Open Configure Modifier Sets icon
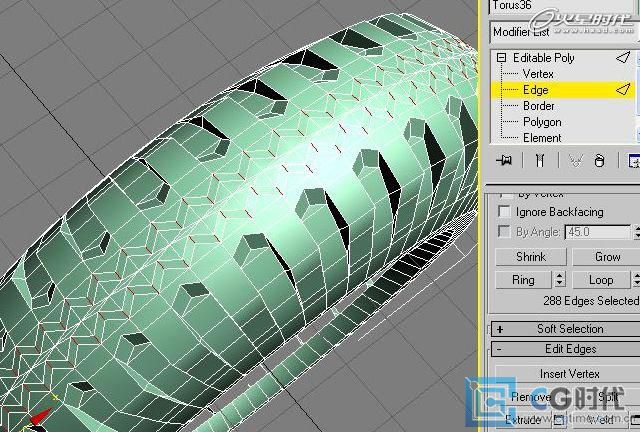This screenshot has height=432, width=640. (634, 160)
